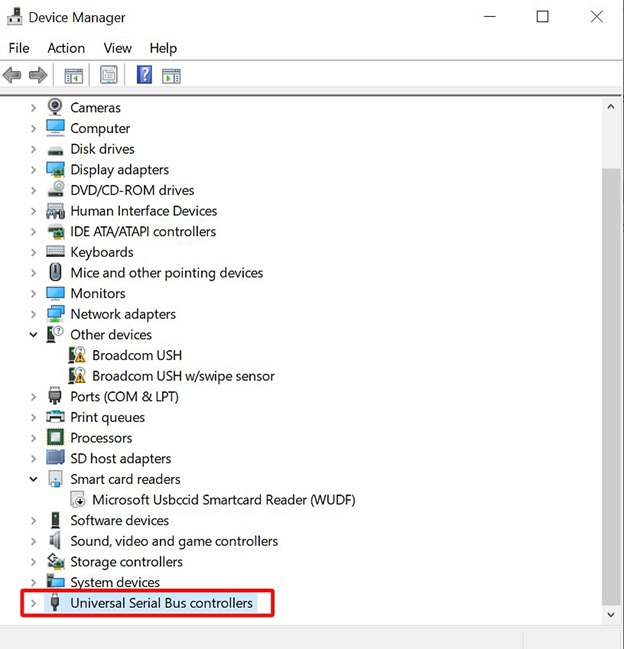Click the Other devices question-mark icon

55,334
